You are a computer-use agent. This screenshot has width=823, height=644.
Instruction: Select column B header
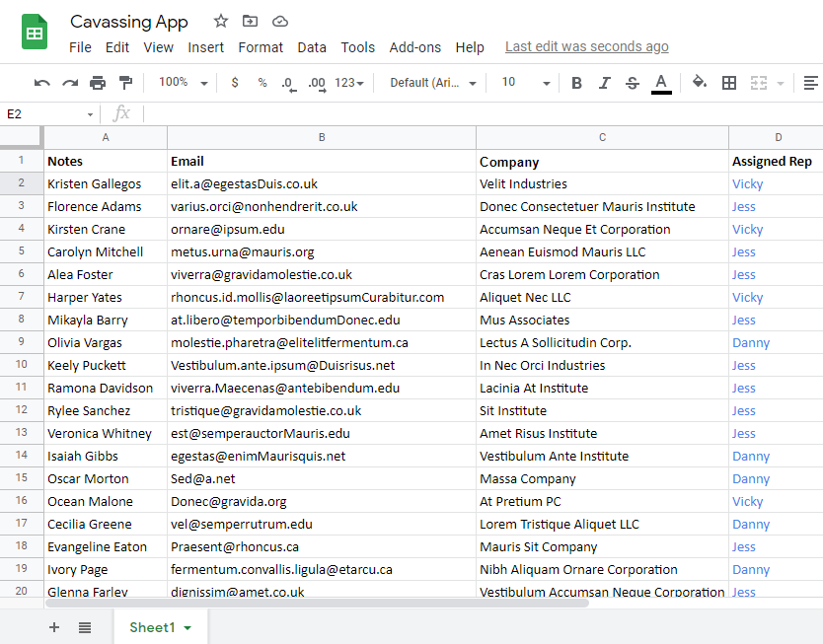pyautogui.click(x=322, y=137)
